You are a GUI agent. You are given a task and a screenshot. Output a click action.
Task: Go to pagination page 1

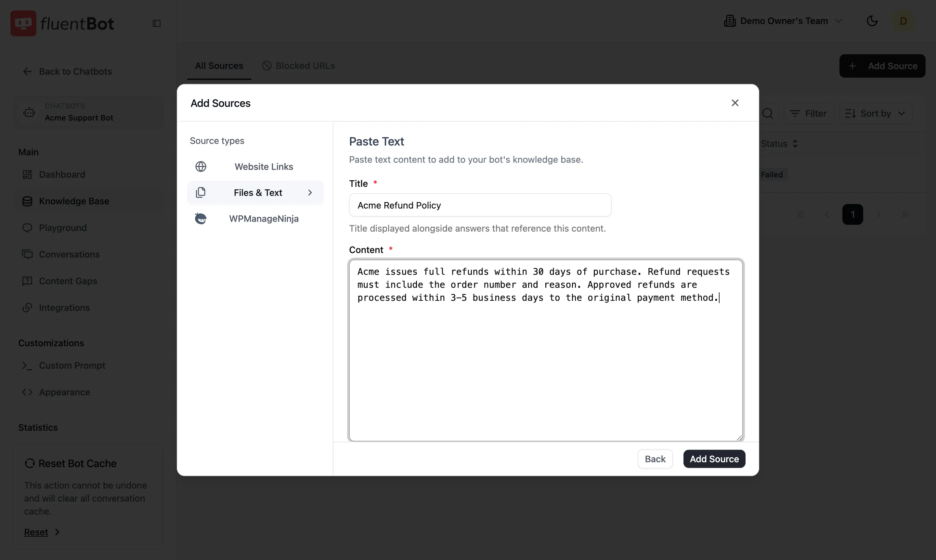click(x=852, y=214)
